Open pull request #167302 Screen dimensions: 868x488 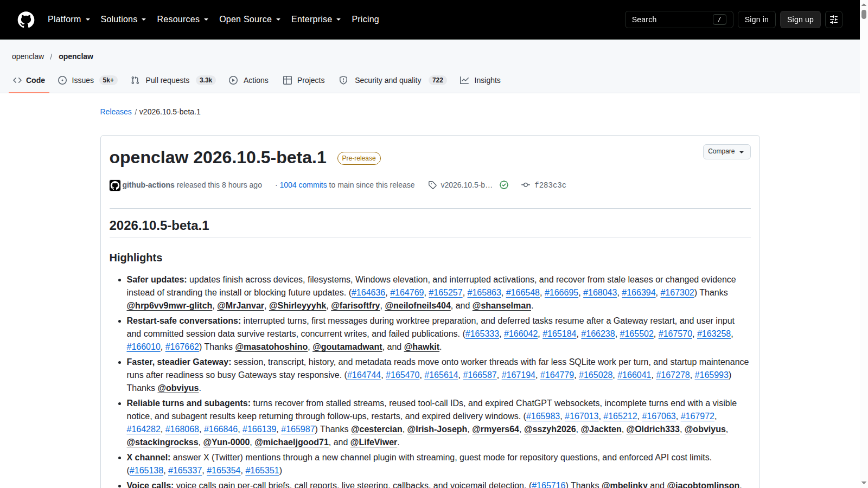pyautogui.click(x=678, y=292)
